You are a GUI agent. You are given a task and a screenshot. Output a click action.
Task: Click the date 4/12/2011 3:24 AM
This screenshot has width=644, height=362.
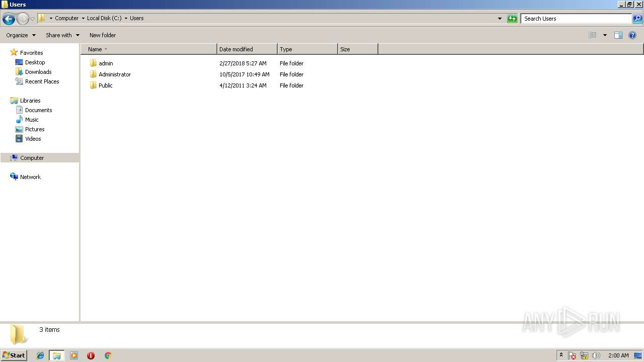click(243, 85)
